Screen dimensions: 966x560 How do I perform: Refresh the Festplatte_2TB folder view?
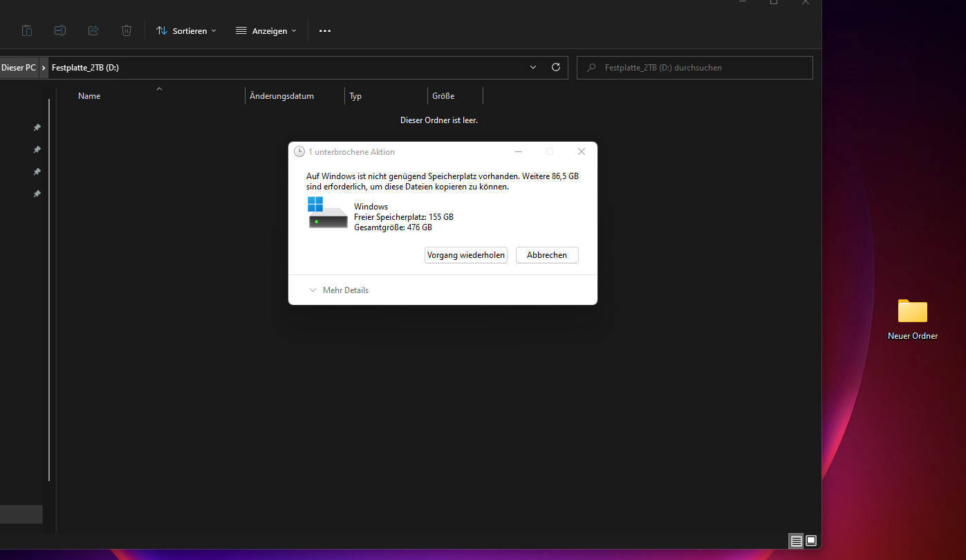point(556,68)
